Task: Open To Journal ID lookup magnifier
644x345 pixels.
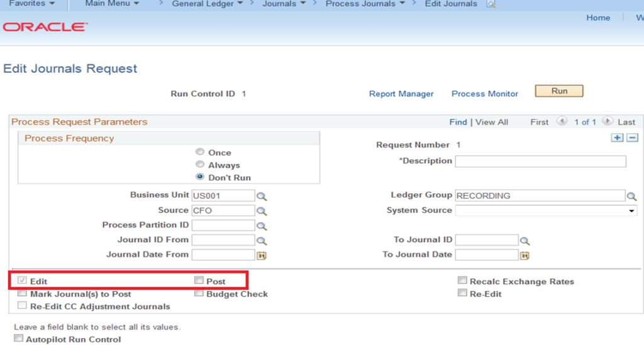Action: point(525,241)
